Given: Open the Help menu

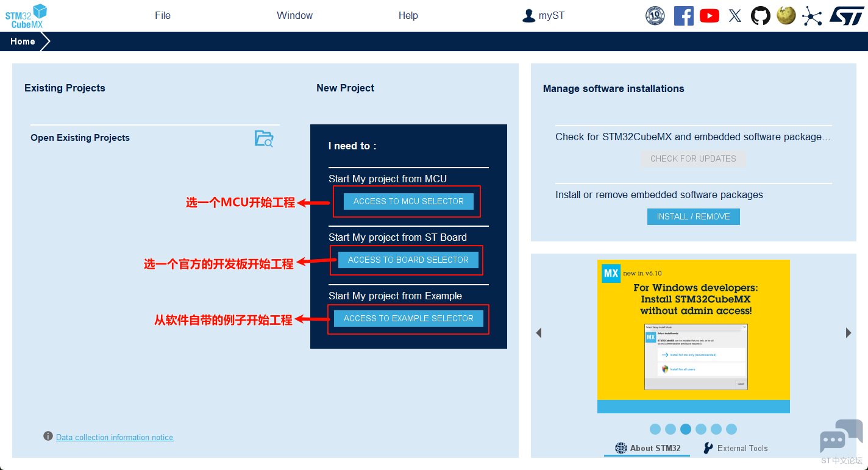Looking at the screenshot, I should [x=408, y=16].
